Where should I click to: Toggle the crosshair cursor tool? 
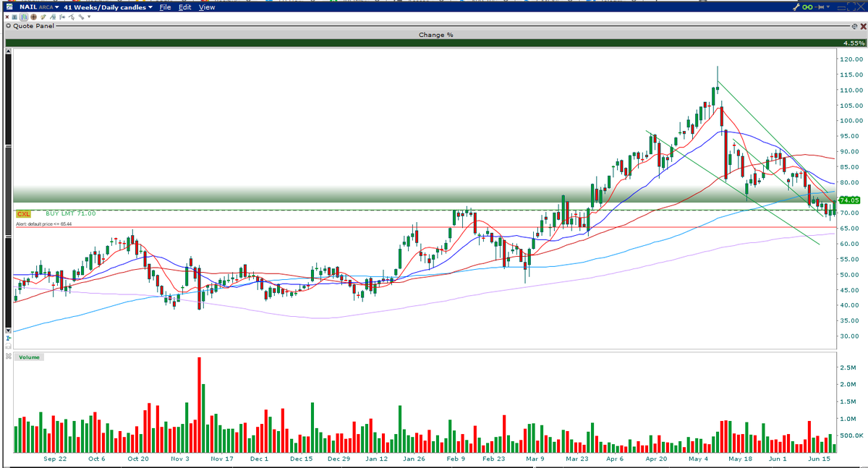33,17
